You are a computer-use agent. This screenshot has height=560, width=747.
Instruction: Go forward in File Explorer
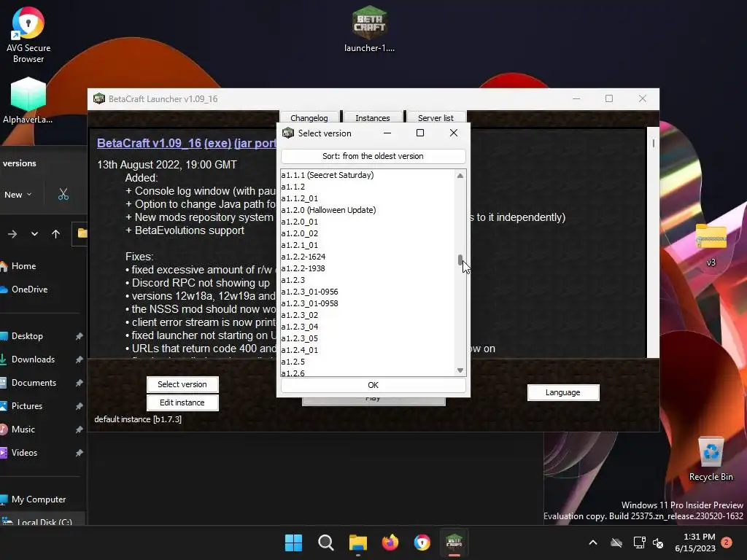pos(12,234)
